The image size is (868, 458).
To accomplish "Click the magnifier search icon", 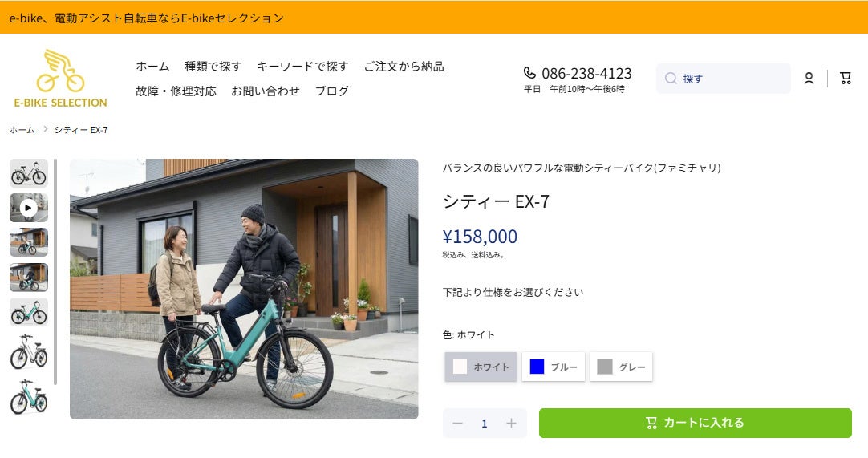I will point(671,79).
